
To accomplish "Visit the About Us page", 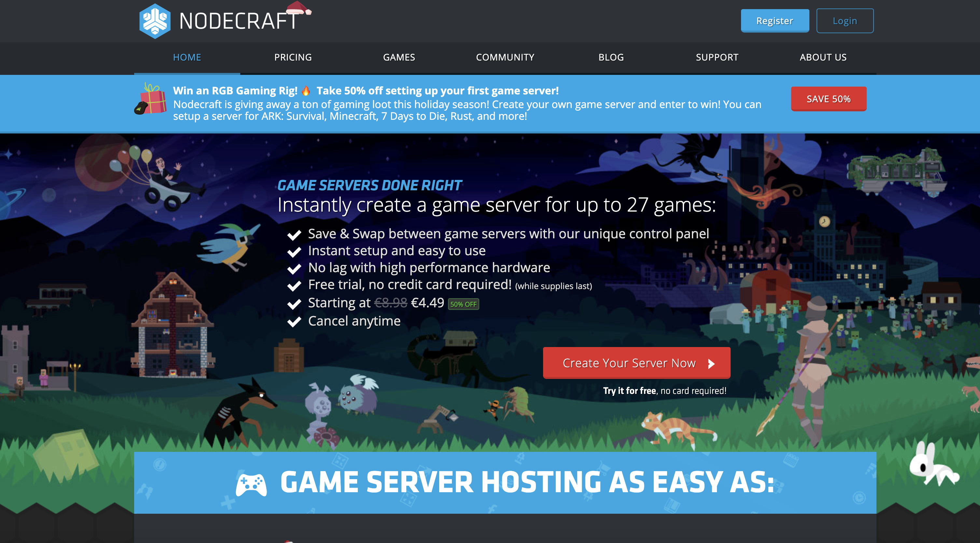I will point(823,58).
